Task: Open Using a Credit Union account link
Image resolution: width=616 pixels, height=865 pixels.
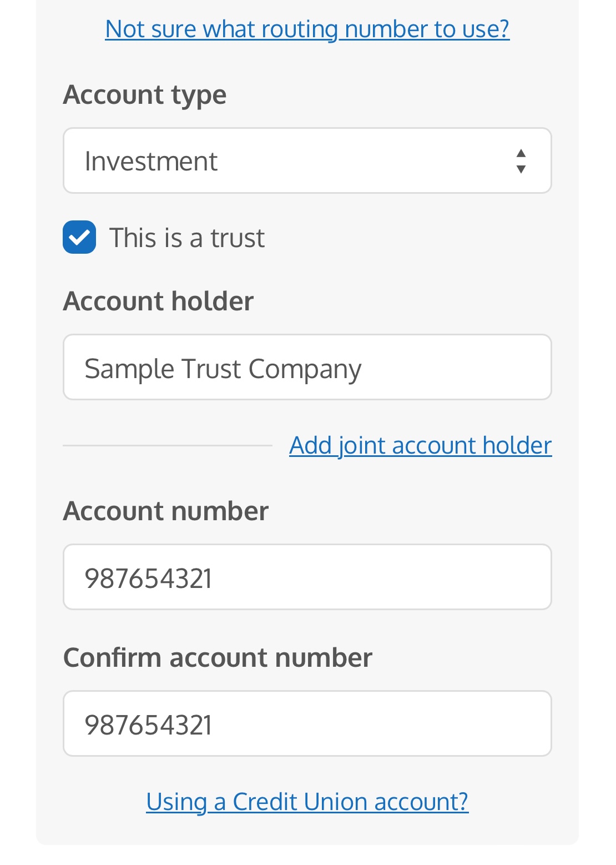Action: click(307, 802)
